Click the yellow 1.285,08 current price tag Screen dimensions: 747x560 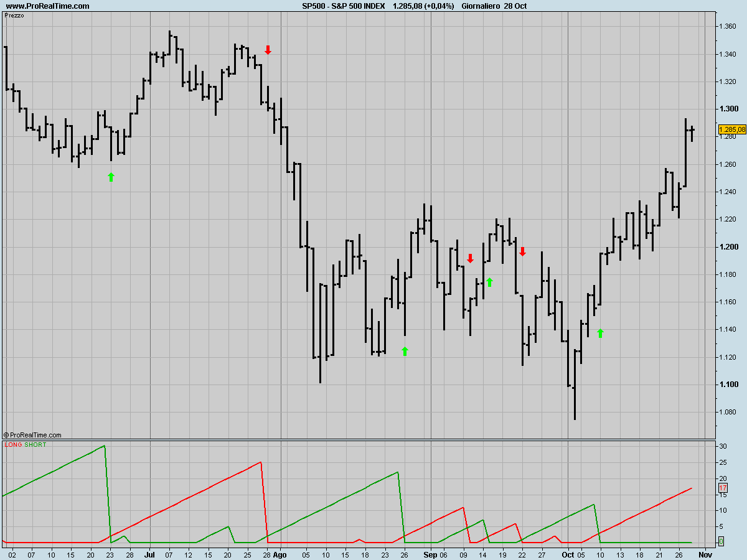point(732,129)
